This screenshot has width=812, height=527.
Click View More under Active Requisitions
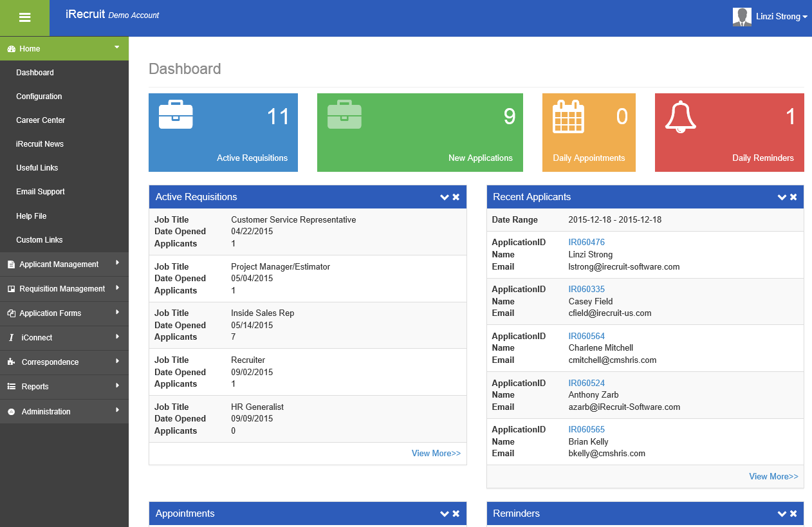436,453
